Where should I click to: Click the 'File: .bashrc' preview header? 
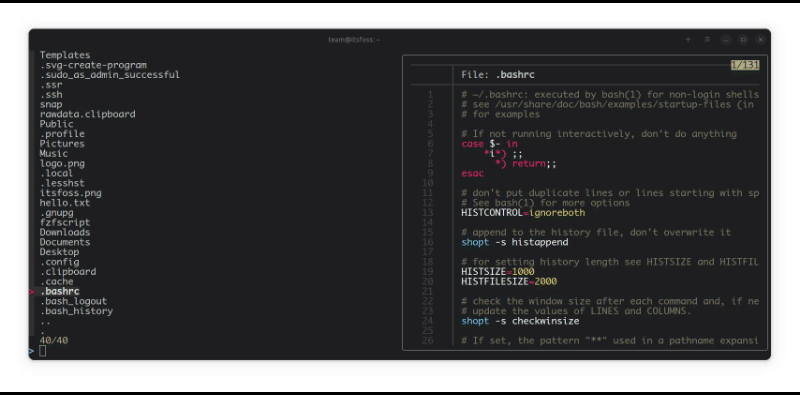click(498, 75)
